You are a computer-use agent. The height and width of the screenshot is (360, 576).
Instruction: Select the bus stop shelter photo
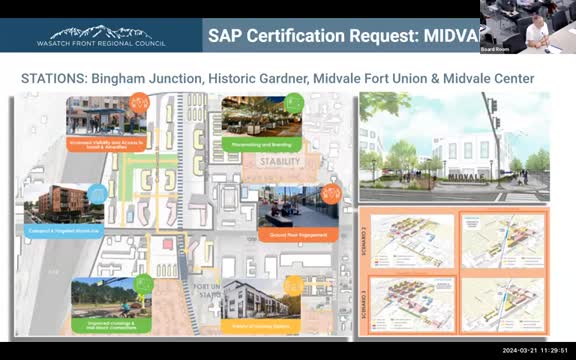[x=106, y=116]
